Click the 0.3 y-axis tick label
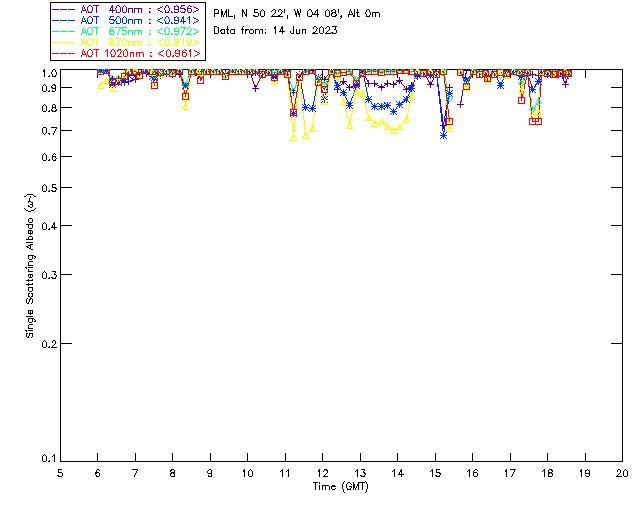640x512 pixels. coord(49,275)
